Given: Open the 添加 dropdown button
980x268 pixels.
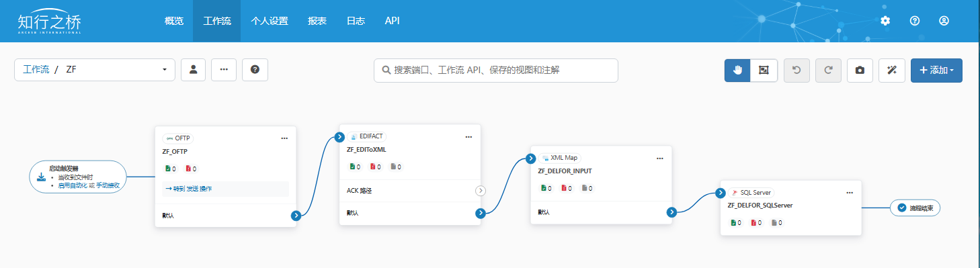Looking at the screenshot, I should [x=936, y=70].
